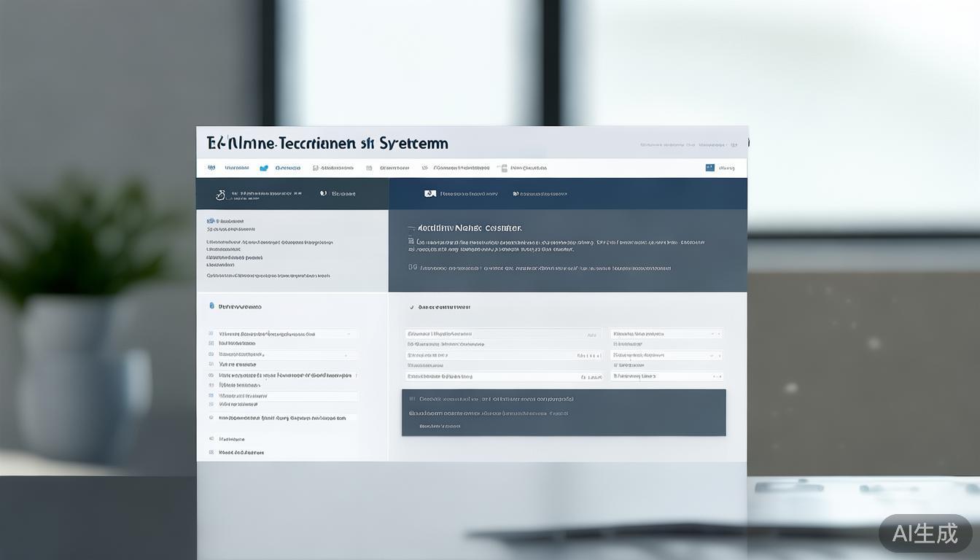The width and height of the screenshot is (980, 560).
Task: Toggle the checkmark beside the right form section heading
Action: pos(412,308)
